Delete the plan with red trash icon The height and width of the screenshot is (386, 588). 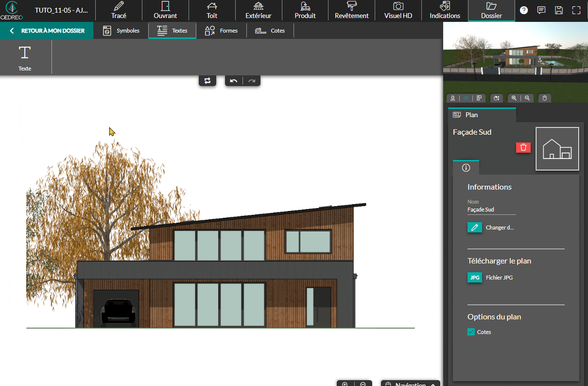(523, 147)
